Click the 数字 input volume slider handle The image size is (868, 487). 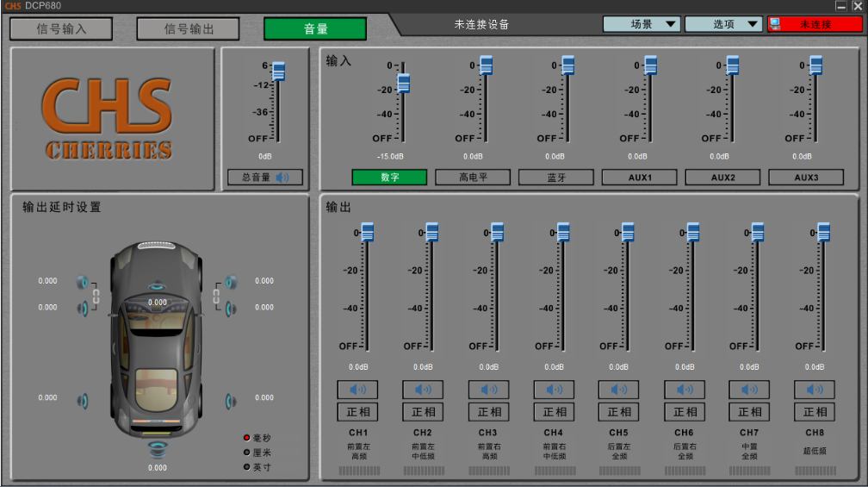pos(403,84)
